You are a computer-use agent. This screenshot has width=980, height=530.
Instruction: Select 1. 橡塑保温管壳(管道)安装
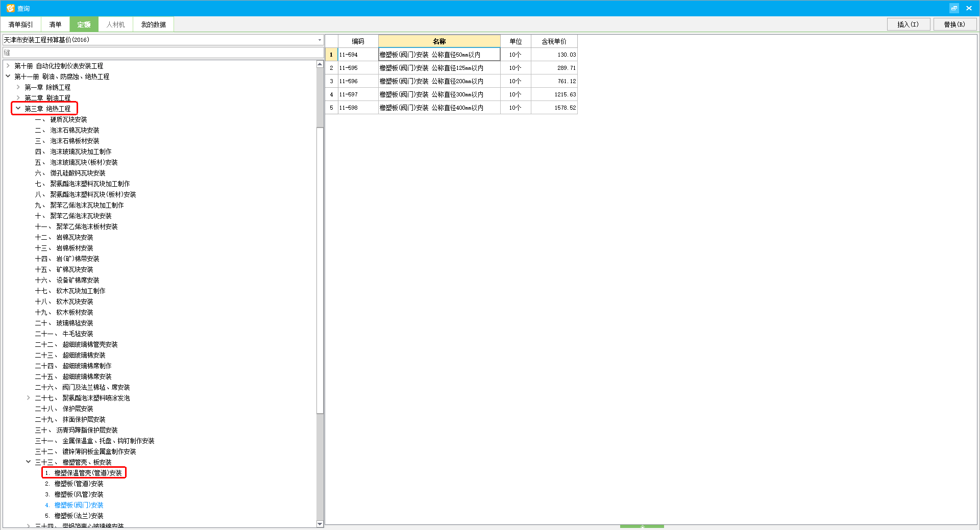[84, 473]
